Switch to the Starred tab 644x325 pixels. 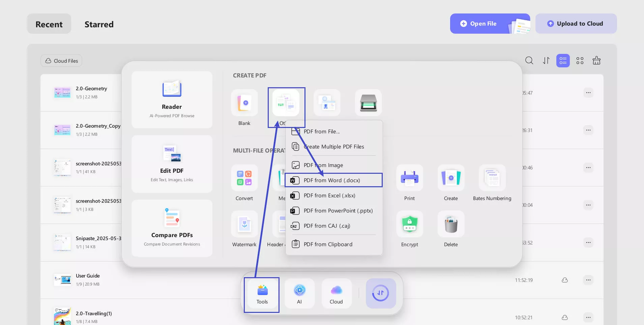click(x=99, y=24)
